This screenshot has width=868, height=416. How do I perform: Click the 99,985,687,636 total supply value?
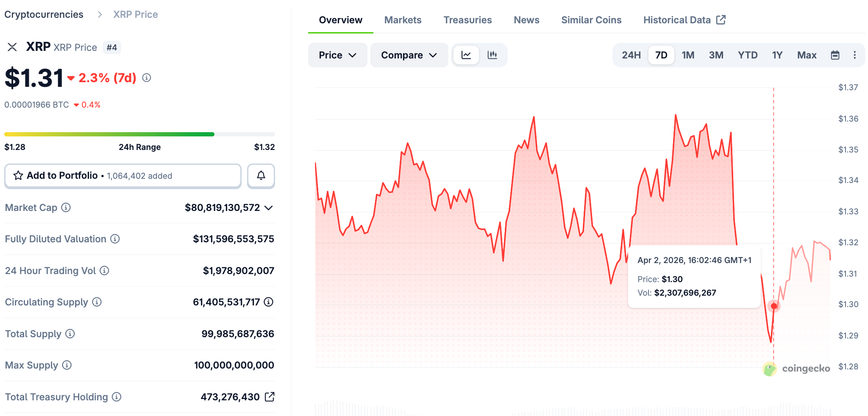[238, 334]
